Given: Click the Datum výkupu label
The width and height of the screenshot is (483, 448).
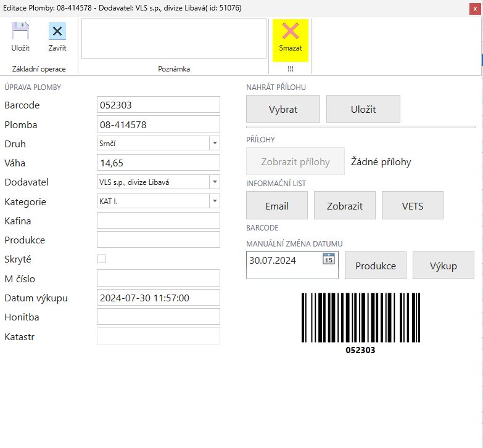Looking at the screenshot, I should (36, 298).
